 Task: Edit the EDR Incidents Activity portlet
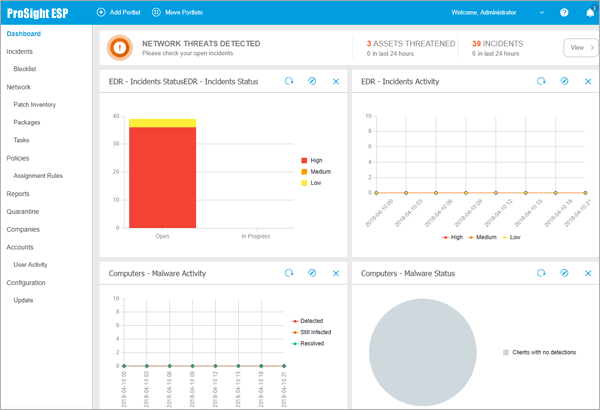coord(564,81)
